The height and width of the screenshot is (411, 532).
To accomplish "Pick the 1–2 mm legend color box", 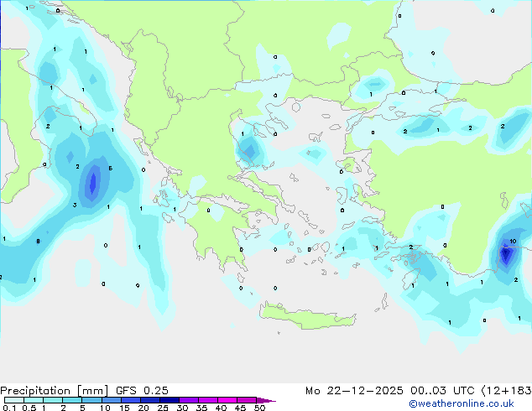I will (53, 400).
